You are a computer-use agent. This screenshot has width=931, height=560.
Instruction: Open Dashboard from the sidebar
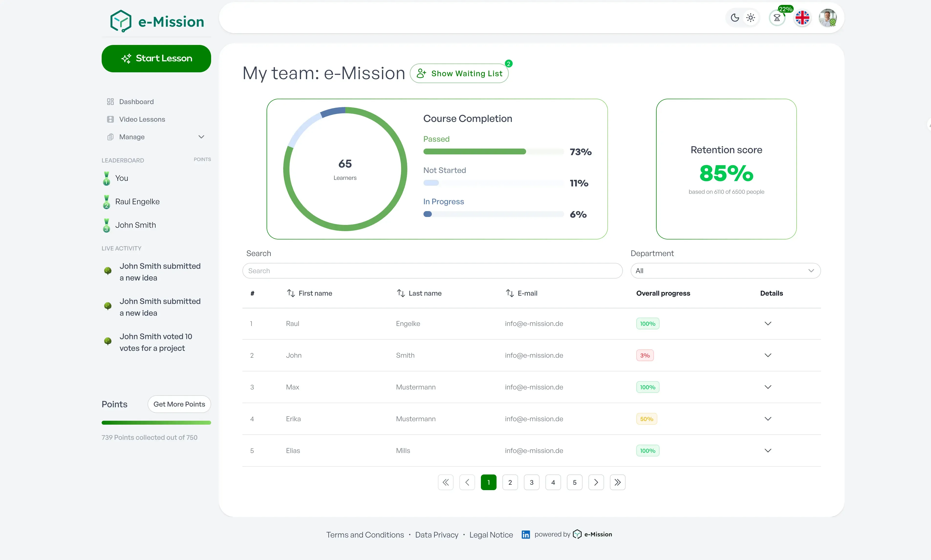coord(136,101)
